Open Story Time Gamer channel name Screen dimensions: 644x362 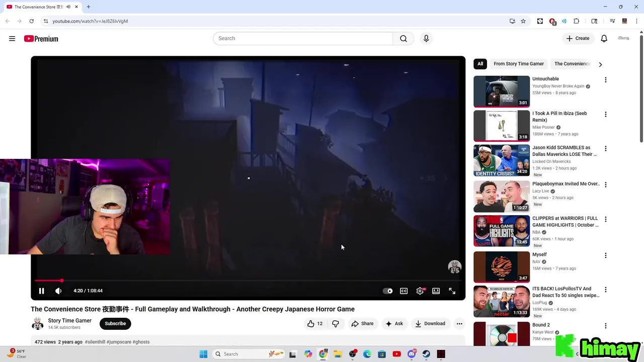[69, 320]
